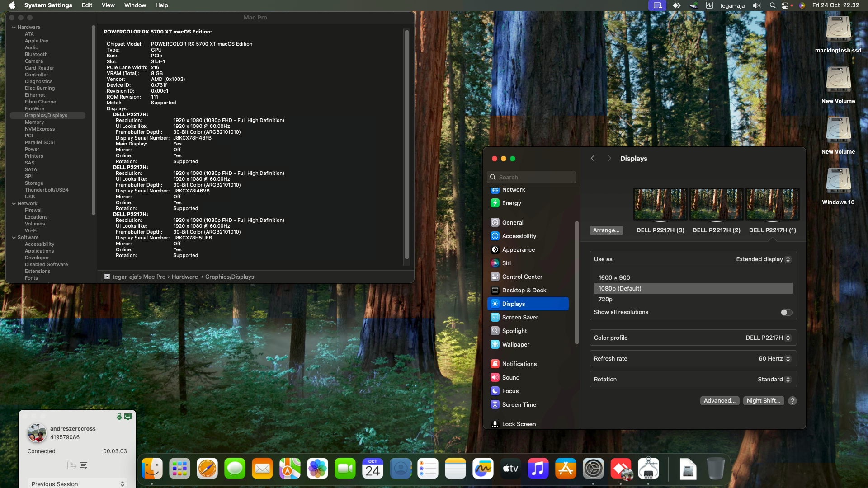Open the Trash in the Dock
Viewport: 868px width, 488px height.
[716, 469]
